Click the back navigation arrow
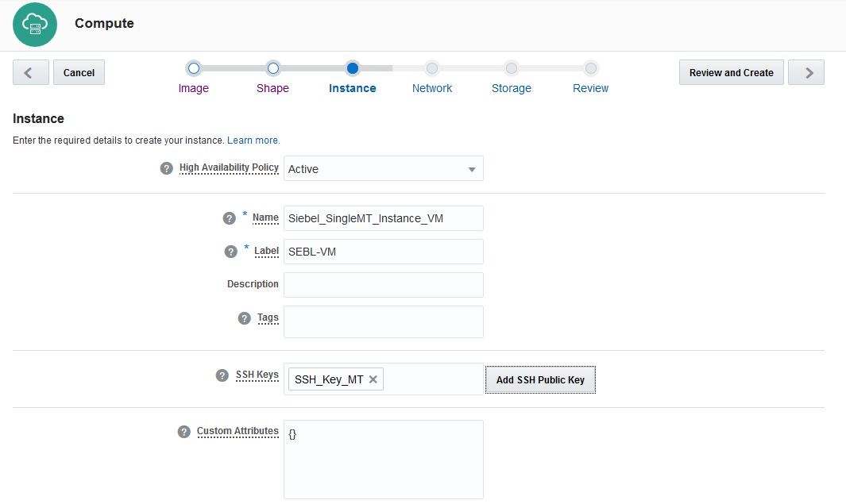 click(30, 72)
